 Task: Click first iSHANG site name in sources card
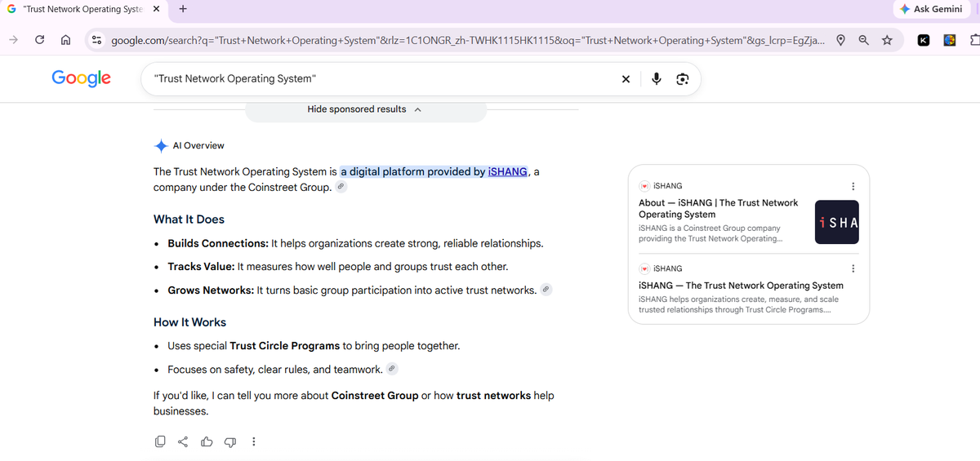(x=668, y=186)
